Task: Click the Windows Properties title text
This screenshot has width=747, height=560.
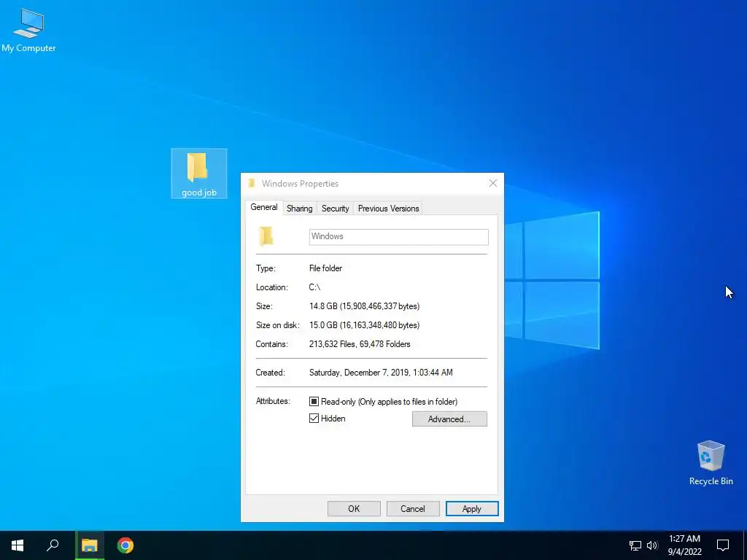Action: (x=300, y=183)
